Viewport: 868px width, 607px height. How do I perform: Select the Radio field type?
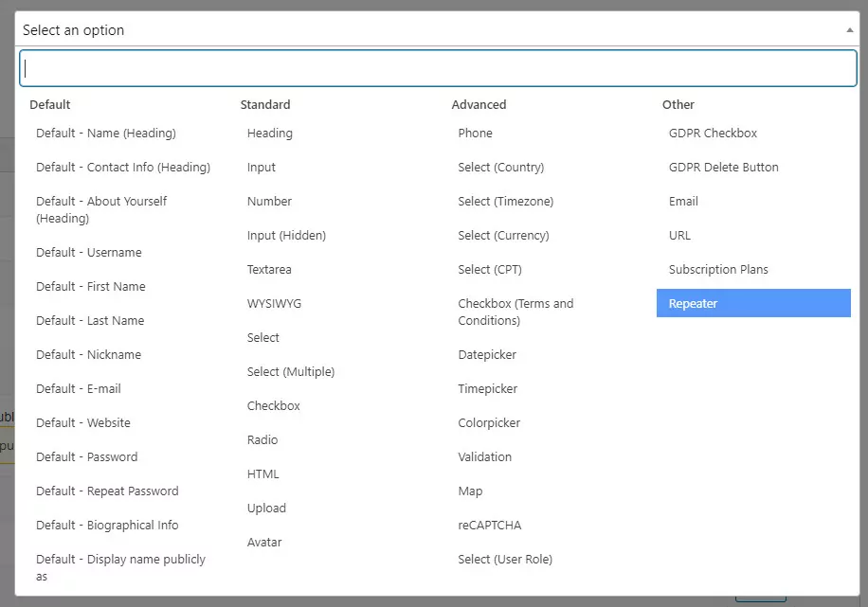click(x=262, y=439)
